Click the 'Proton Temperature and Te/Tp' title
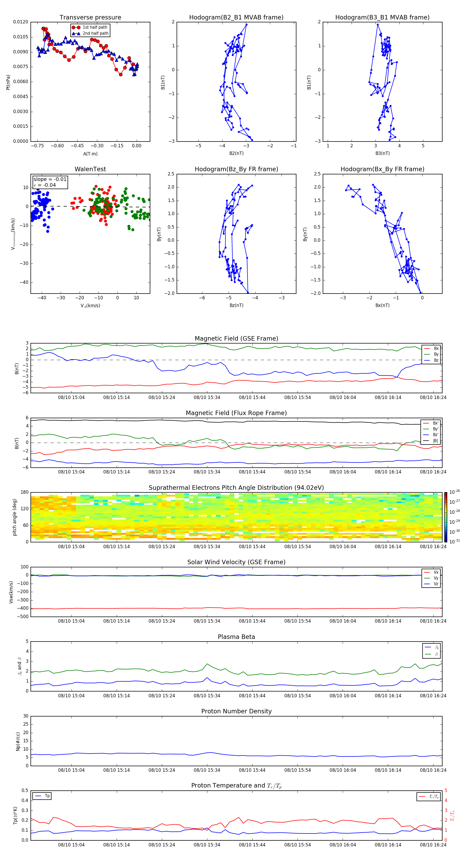Viewport: 473px width, 868px height. 236,786
